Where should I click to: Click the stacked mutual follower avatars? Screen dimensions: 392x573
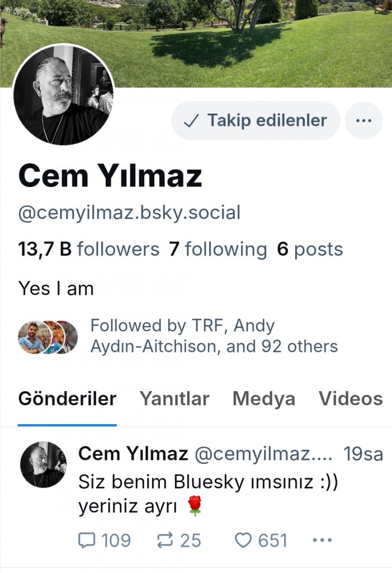click(x=48, y=337)
